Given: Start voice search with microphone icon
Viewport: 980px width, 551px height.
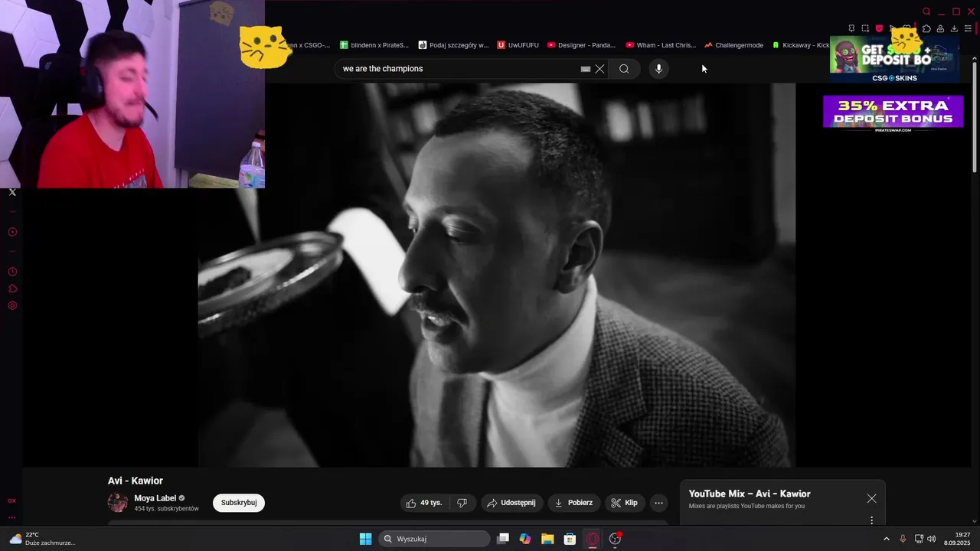Looking at the screenshot, I should tap(658, 69).
